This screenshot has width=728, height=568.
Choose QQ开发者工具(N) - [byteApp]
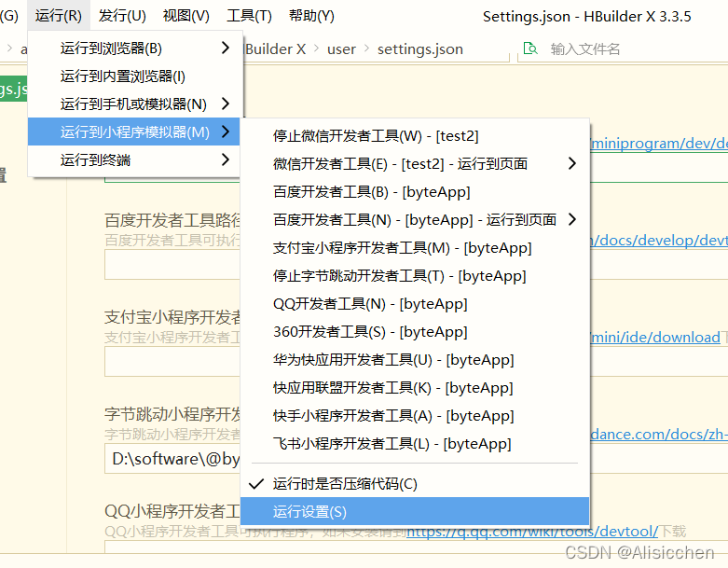coord(415,303)
